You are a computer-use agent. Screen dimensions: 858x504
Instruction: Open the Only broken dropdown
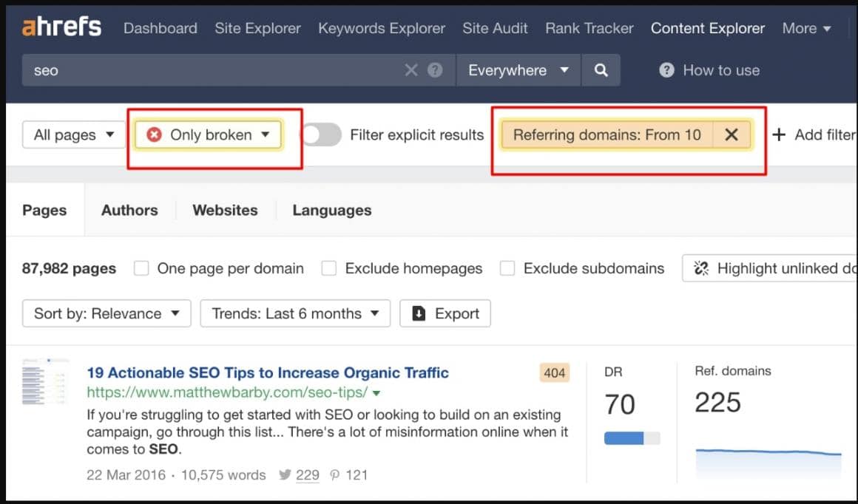pos(209,134)
